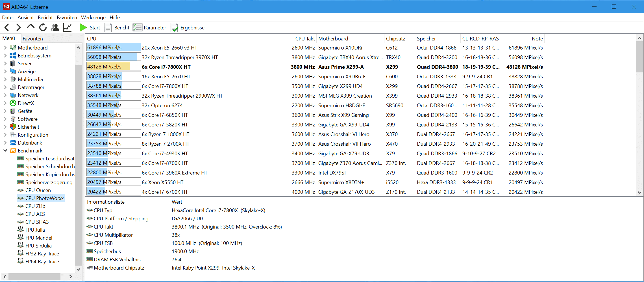644x282 pixels.
Task: Sort by the Speicher column header
Action: 438,38
